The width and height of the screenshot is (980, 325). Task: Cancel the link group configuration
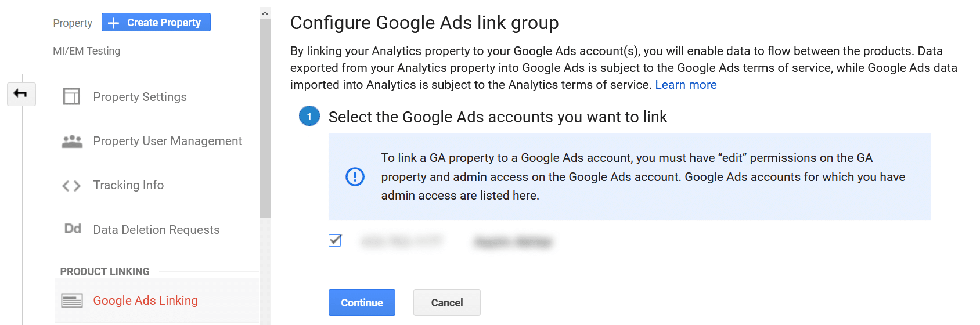point(446,302)
